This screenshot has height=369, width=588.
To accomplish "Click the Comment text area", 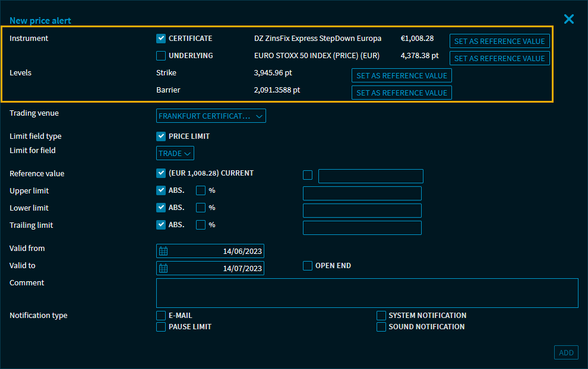I will point(366,293).
